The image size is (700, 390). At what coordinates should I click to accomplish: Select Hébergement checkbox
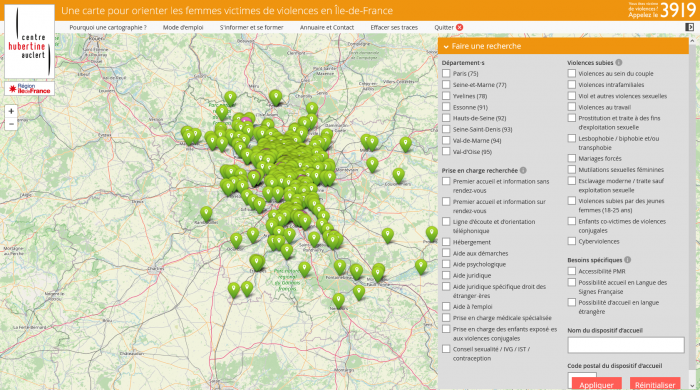click(446, 242)
